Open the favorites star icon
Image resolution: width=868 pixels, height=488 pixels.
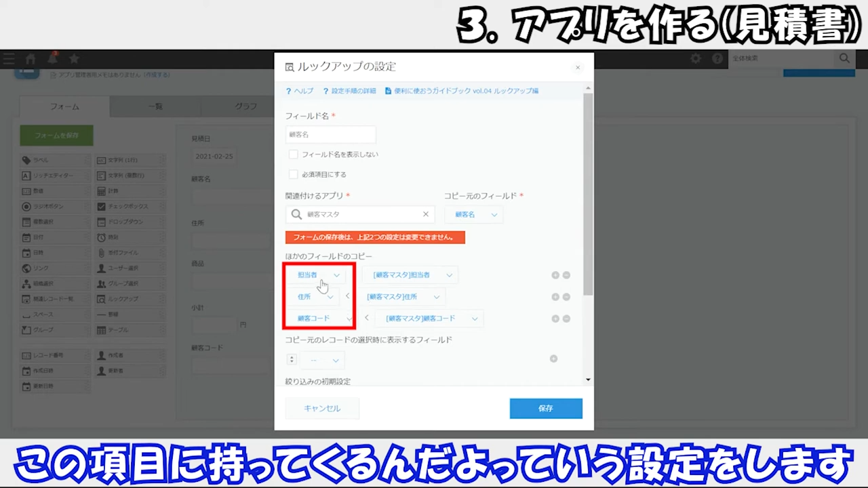[74, 59]
